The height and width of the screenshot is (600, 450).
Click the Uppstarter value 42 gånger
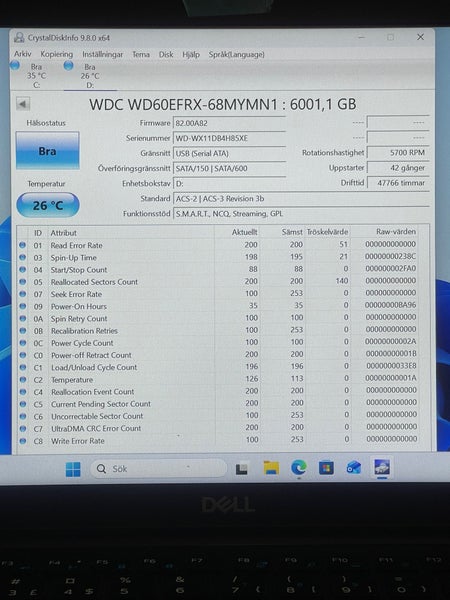398,168
